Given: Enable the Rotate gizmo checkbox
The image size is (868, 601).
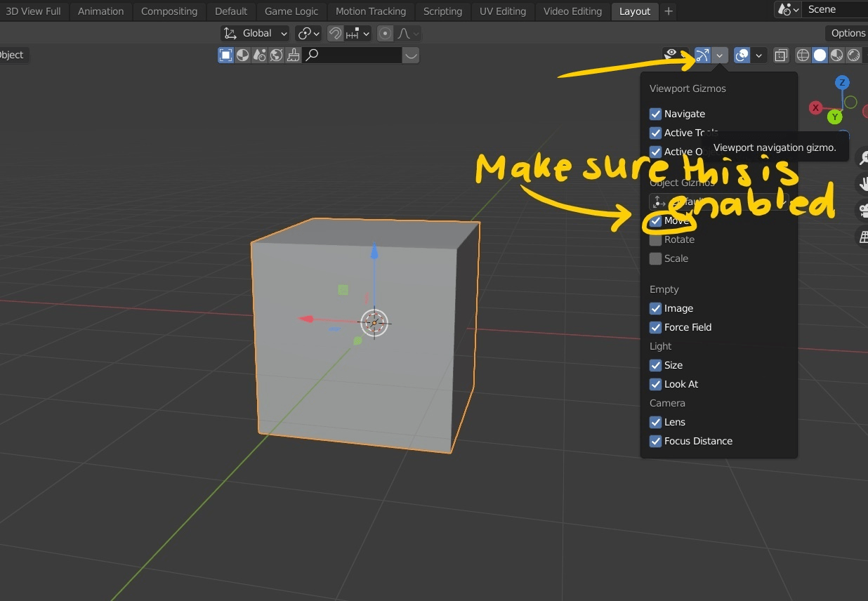Looking at the screenshot, I should pos(655,239).
